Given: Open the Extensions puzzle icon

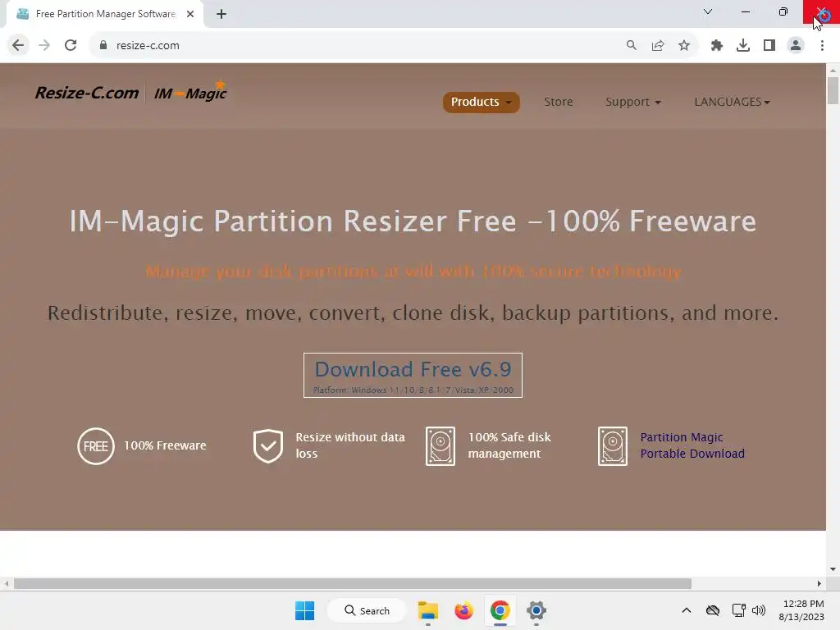Looking at the screenshot, I should click(717, 46).
